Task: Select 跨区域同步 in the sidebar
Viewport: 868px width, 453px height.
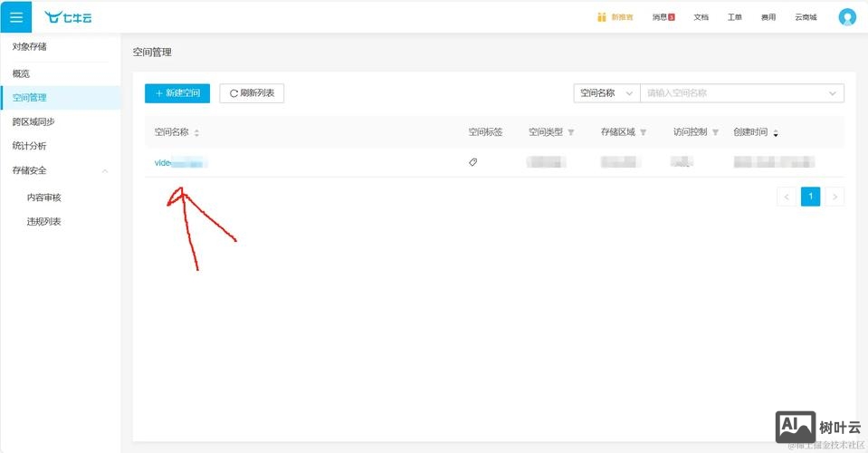Action: coord(33,121)
